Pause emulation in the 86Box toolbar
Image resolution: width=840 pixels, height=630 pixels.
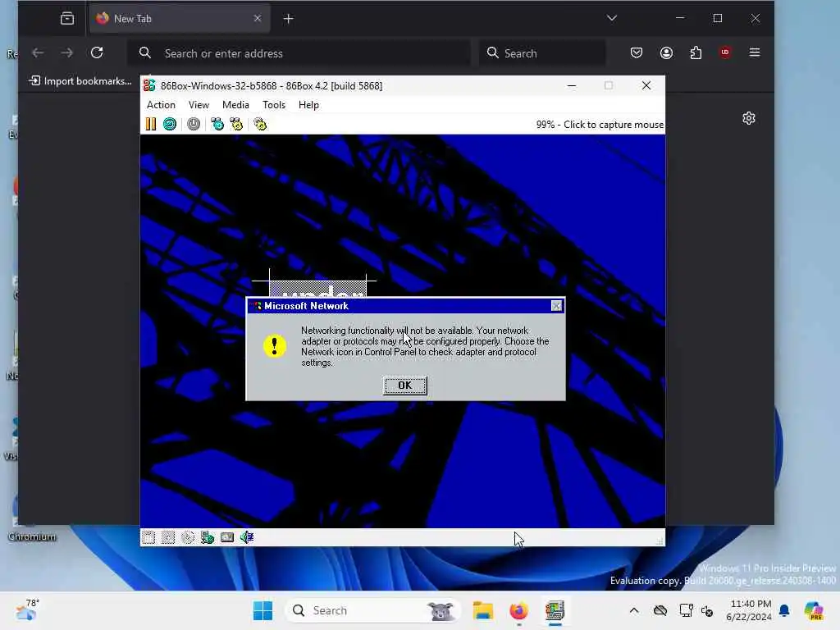[151, 125]
